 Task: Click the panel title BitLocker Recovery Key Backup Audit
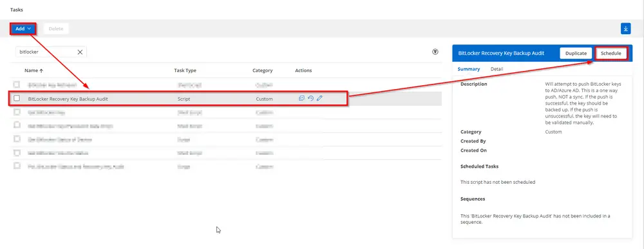pyautogui.click(x=501, y=54)
